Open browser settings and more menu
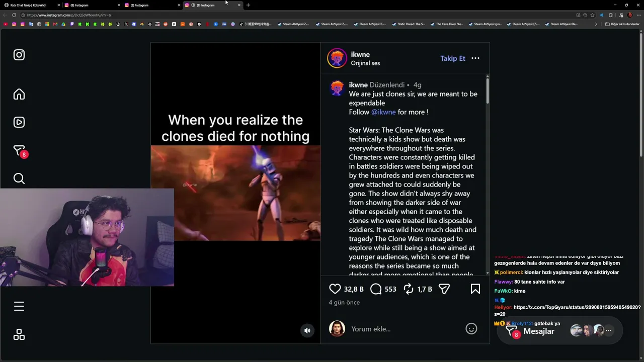Screen dimensions: 644x362 point(638,15)
